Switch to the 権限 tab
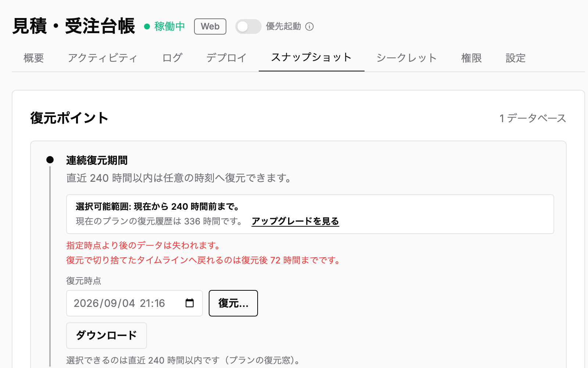The height and width of the screenshot is (368, 588). point(472,58)
